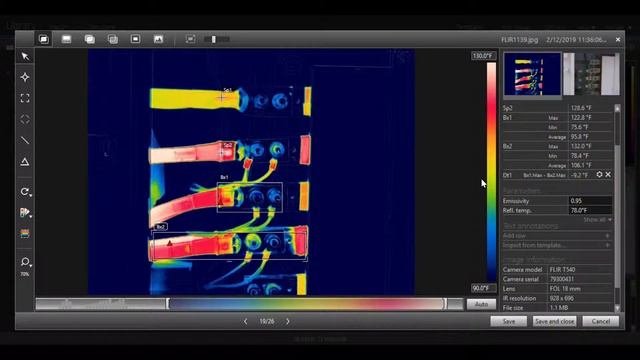This screenshot has height=360, width=640.
Task: Click the Auto level adjust button
Action: coord(481,304)
